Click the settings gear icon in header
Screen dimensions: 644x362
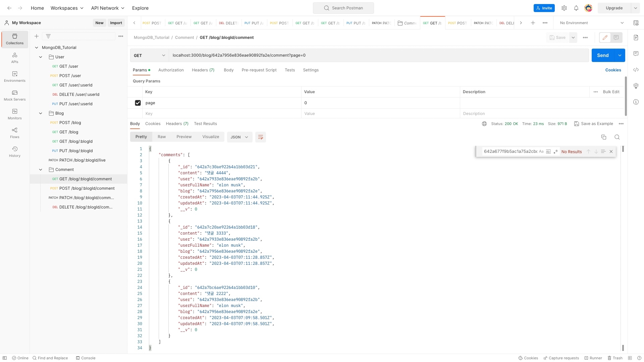coord(564,8)
